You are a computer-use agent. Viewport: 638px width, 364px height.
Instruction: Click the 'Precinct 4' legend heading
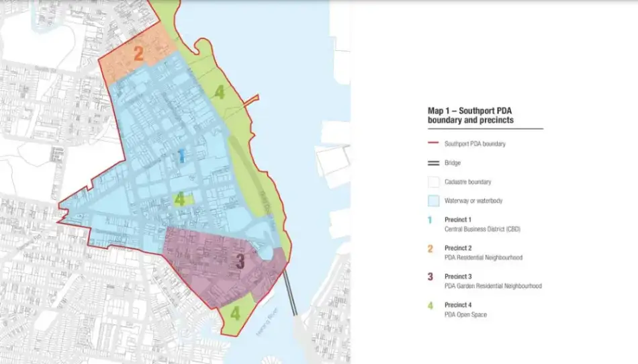(x=458, y=305)
